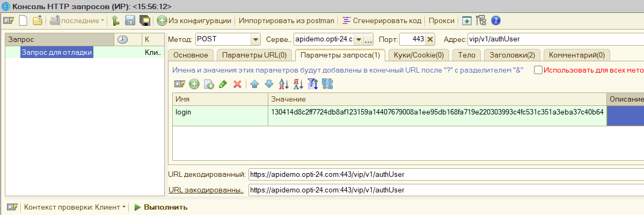Click the floppy disk save icon

129,21
